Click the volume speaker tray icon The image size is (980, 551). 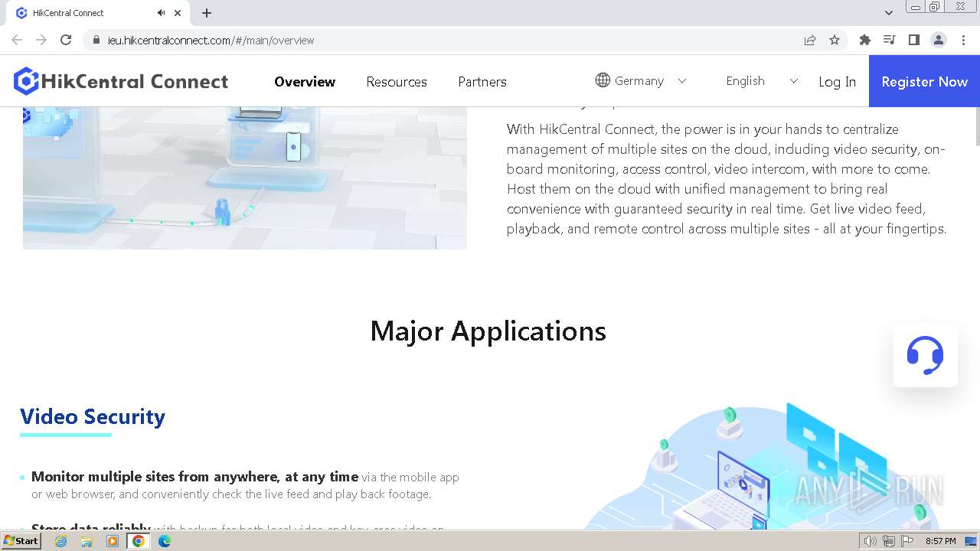click(870, 541)
